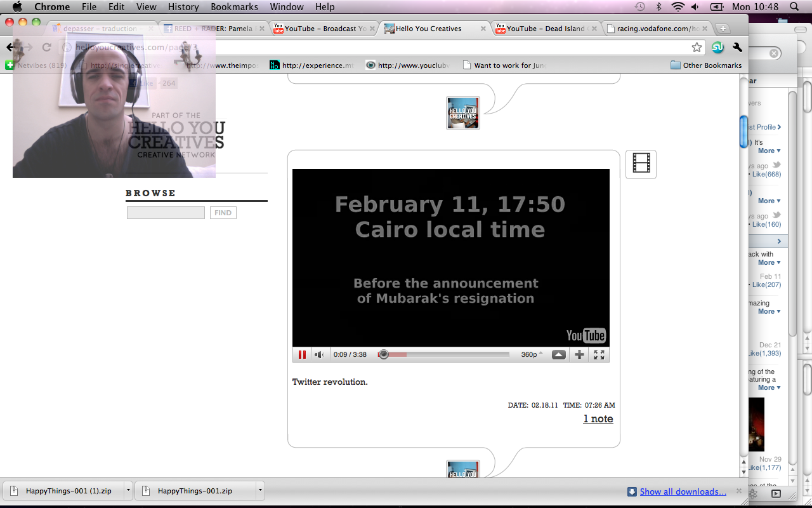Pause the YouTube video
Viewport: 812px width, 508px height.
point(302,354)
